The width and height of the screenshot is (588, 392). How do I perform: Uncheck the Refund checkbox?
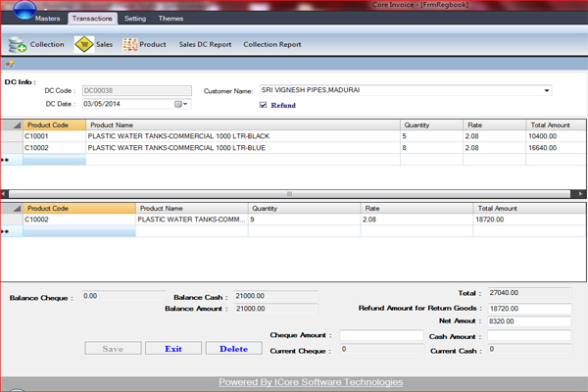pyautogui.click(x=263, y=105)
